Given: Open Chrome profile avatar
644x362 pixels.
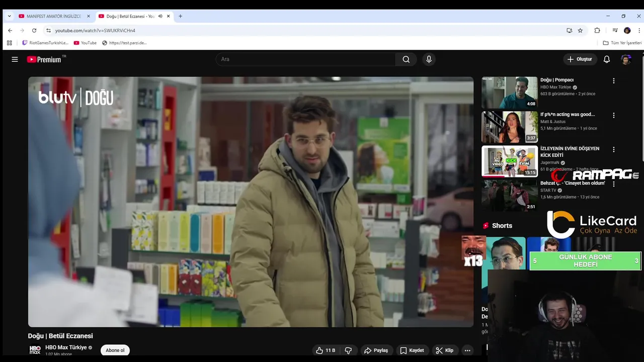Looking at the screenshot, I should click(627, 30).
